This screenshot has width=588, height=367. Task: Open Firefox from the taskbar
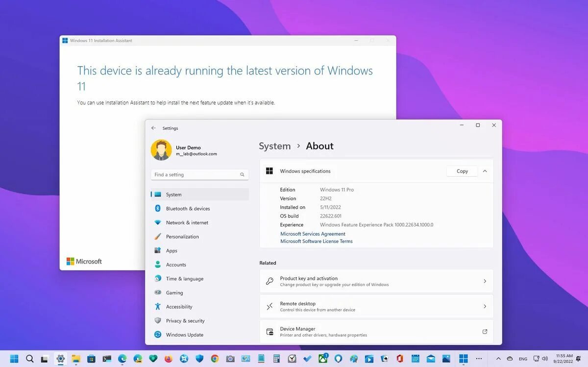click(x=169, y=359)
